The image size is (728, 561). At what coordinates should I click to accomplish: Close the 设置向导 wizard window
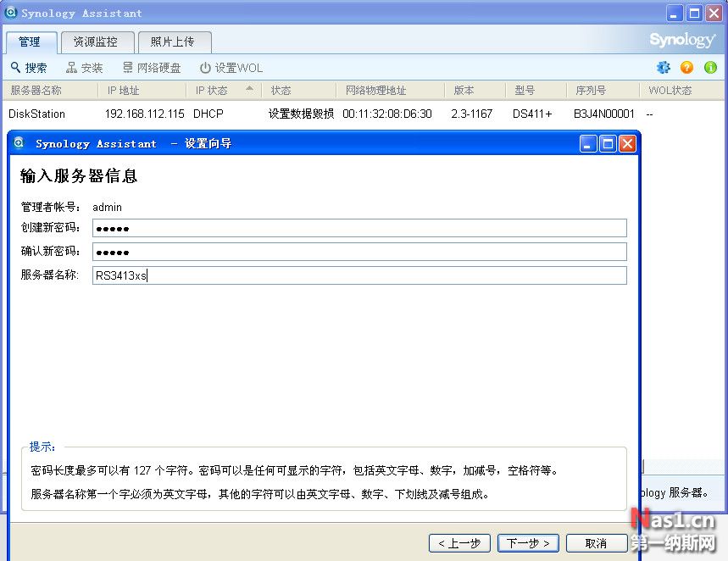point(627,144)
